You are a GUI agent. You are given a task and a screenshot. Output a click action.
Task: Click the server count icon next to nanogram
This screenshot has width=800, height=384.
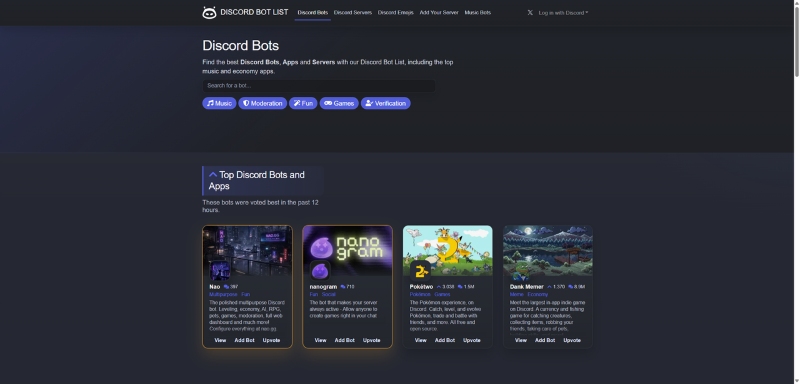[x=343, y=287]
